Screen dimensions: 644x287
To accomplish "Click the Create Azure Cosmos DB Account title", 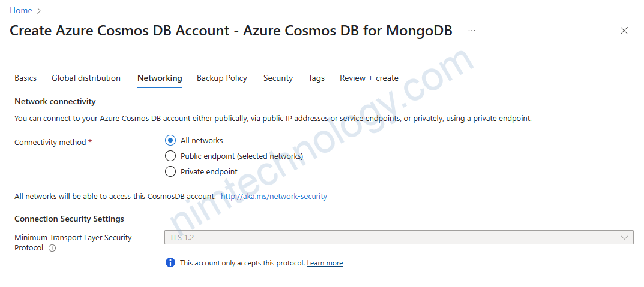I will coord(231,31).
